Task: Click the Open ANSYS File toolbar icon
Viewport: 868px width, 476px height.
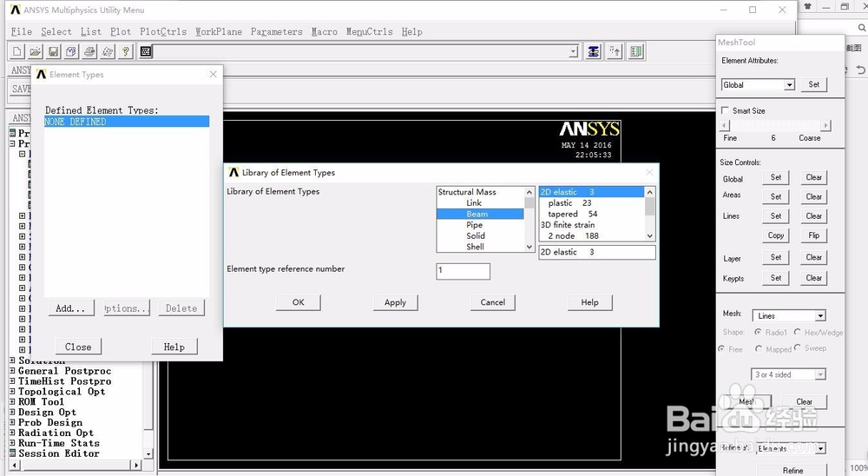Action: [x=36, y=51]
